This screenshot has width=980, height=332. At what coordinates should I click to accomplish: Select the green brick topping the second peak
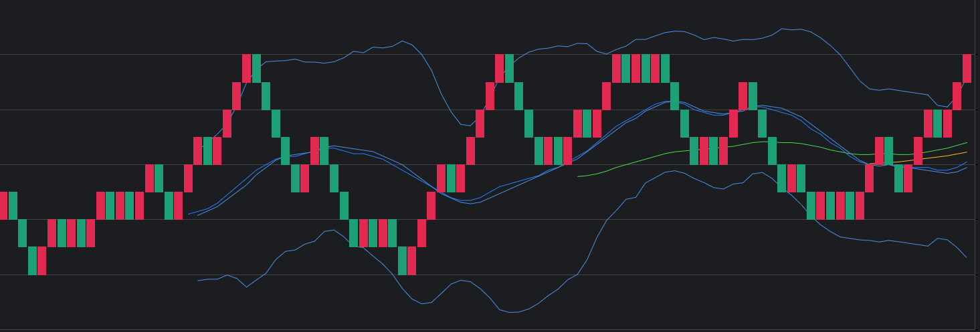coord(509,68)
